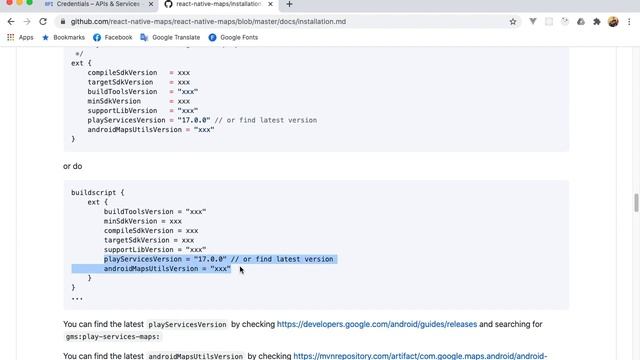The width and height of the screenshot is (640, 360).
Task: Open the mvnrepository.com artifact link
Action: (420, 356)
